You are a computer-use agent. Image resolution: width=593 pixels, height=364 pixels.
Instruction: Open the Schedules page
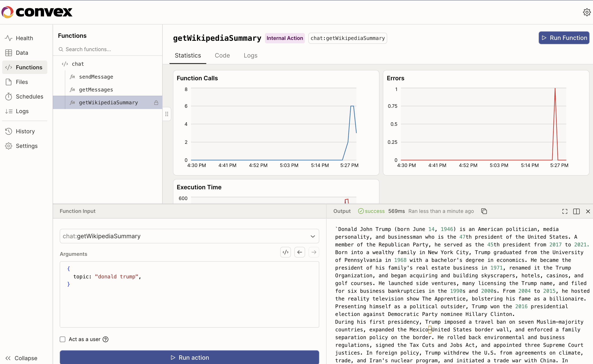(x=24, y=97)
